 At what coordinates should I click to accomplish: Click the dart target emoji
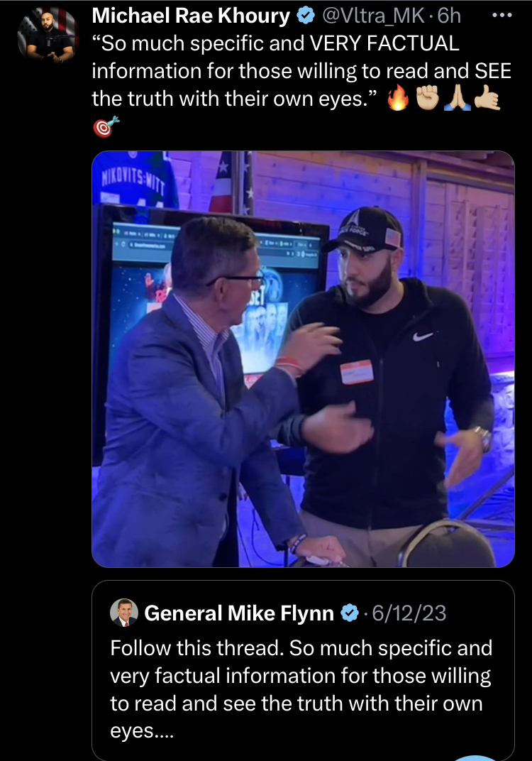pyautogui.click(x=106, y=126)
